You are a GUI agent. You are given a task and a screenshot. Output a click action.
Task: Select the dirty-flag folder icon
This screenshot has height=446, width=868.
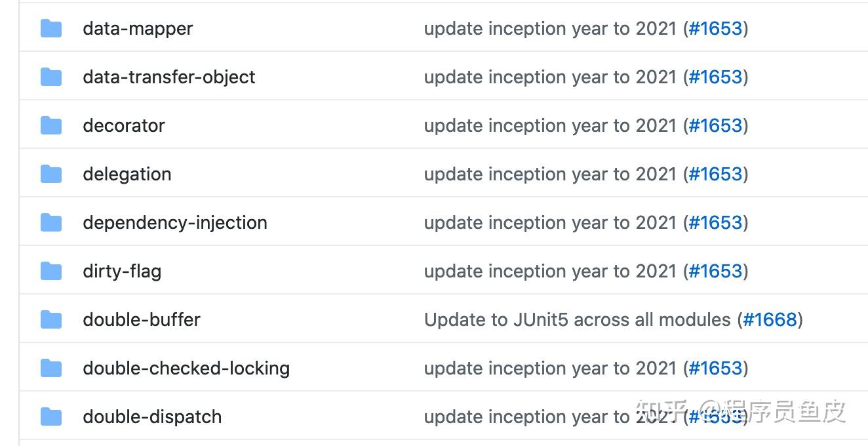(51, 271)
